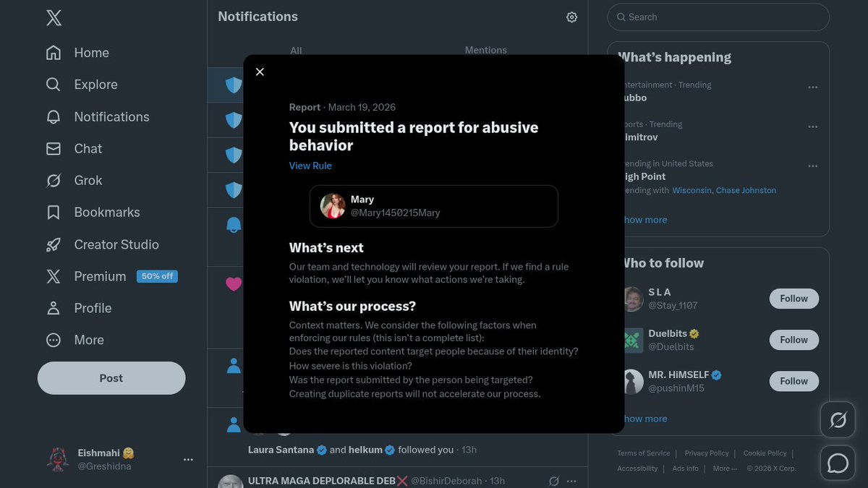Viewport: 868px width, 488px height.
Task: Click @BishirDeborah handle
Action: click(446, 481)
